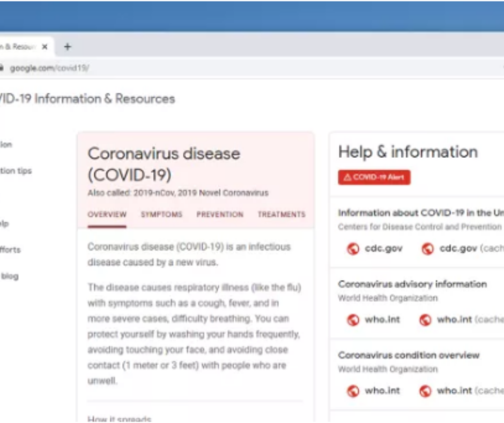Select the sidebar item ending in 'tion tips'
504x423 pixels.
(16, 171)
